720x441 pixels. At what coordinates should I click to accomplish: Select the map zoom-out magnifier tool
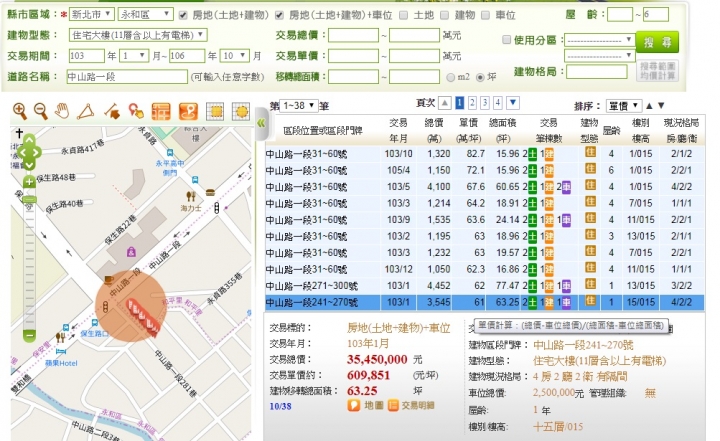[41, 111]
